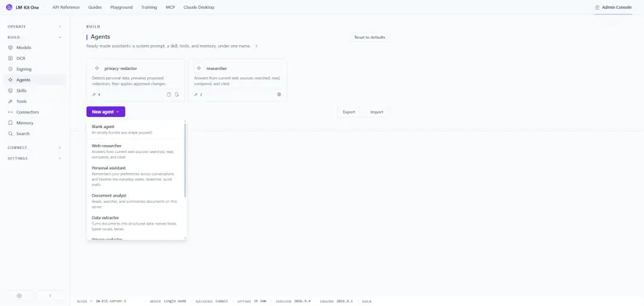The width and height of the screenshot is (644, 306).
Task: Choose Document analyst template
Action: pos(135,201)
